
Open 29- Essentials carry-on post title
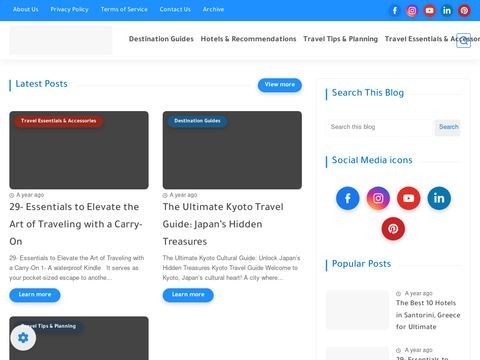click(x=76, y=224)
